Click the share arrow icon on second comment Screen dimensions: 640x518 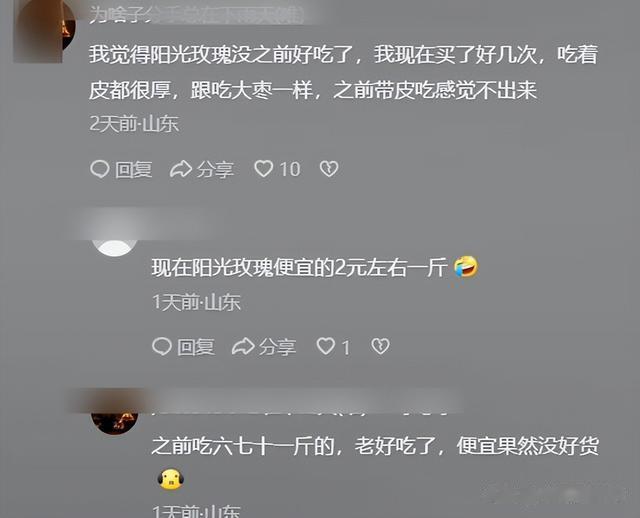click(243, 347)
